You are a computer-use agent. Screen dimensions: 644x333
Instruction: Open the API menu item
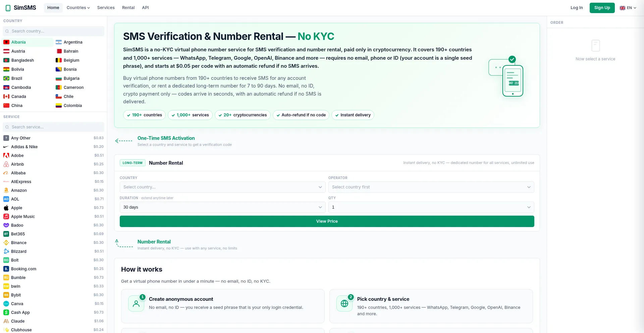pyautogui.click(x=145, y=8)
